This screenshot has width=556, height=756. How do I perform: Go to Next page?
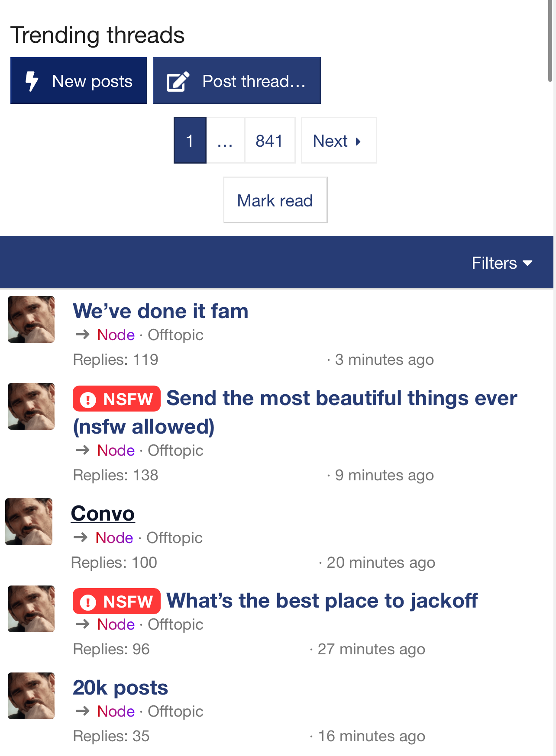coord(338,141)
